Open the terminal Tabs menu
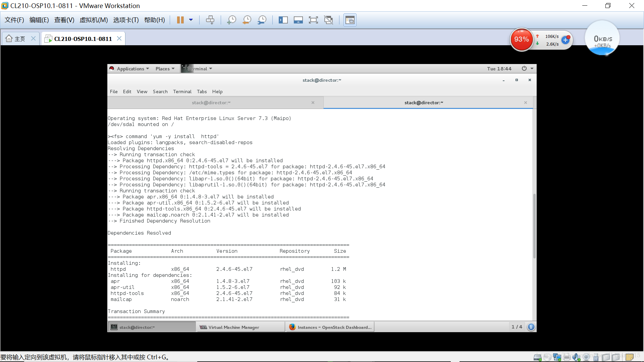The width and height of the screenshot is (644, 362). pyautogui.click(x=202, y=92)
